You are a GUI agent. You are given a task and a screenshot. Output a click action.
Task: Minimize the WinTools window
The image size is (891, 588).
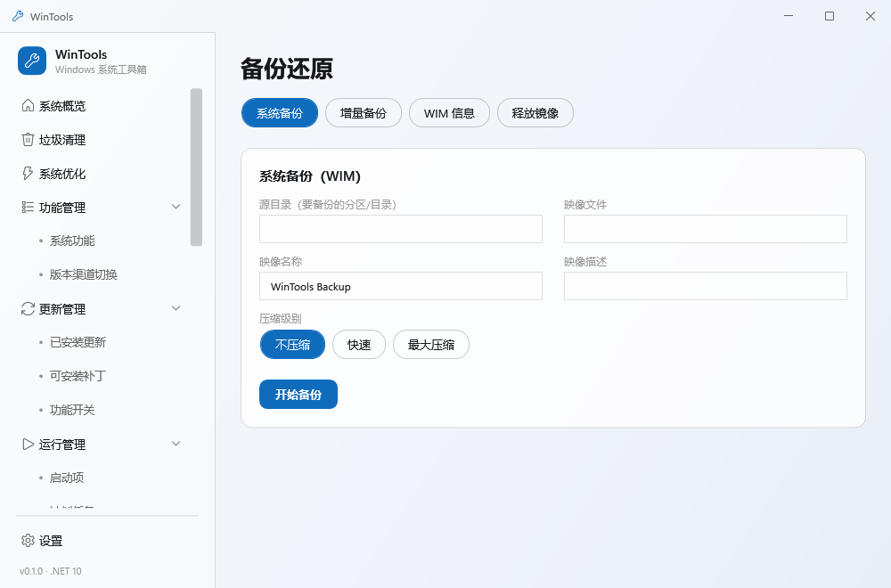coord(789,16)
